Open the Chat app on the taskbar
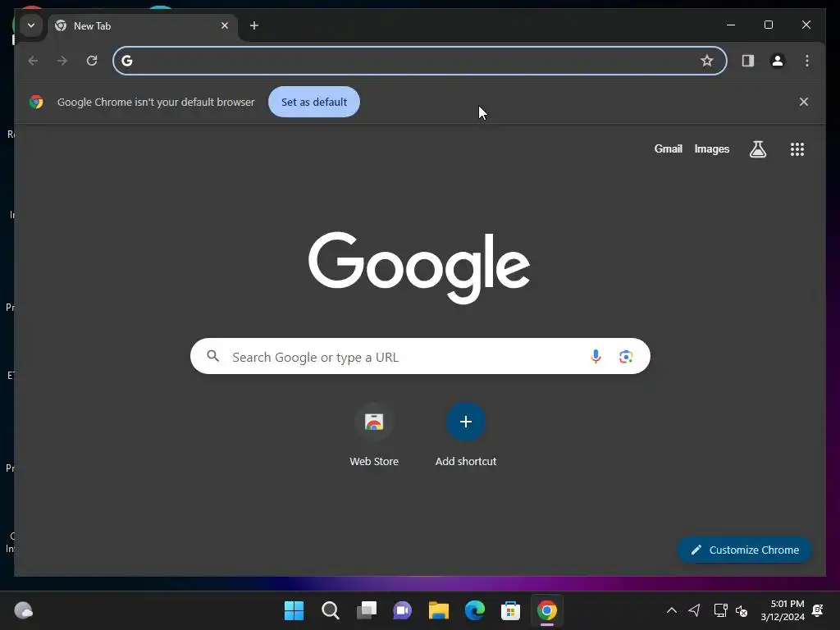The image size is (840, 630). click(402, 610)
